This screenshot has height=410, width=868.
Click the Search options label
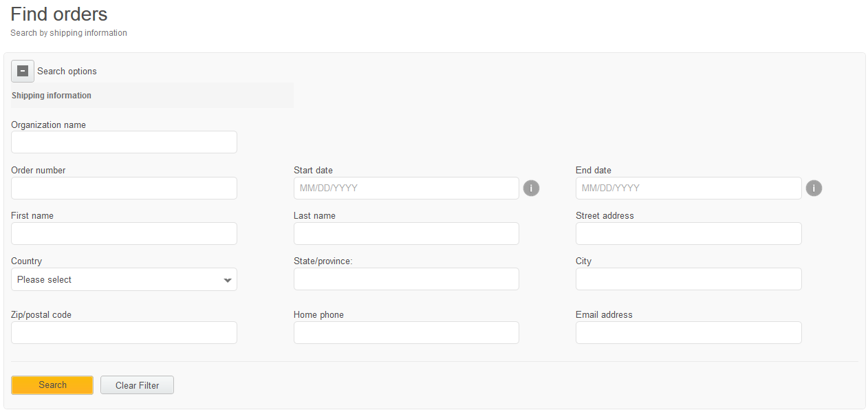click(66, 71)
